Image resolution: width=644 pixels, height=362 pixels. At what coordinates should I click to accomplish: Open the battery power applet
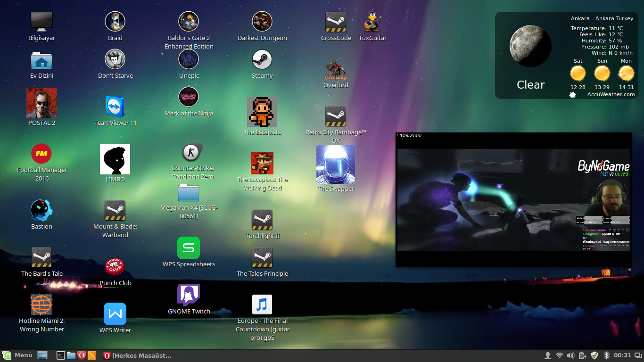[582, 355]
